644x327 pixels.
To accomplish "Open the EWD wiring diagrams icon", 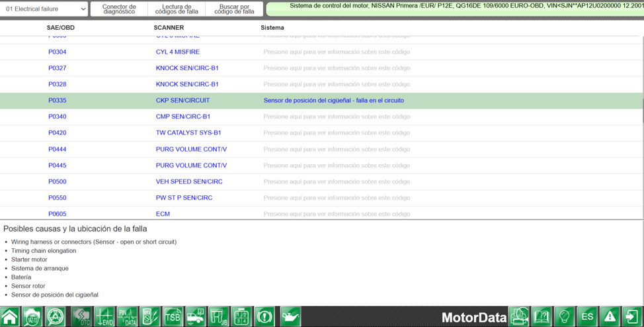I will (104, 316).
